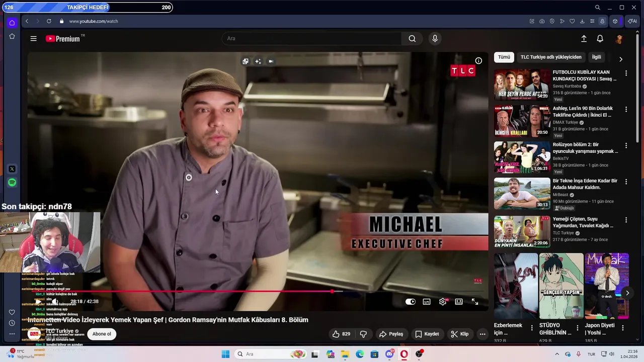Open subtitles/captions in the player
The width and height of the screenshot is (644, 362).
click(427, 302)
